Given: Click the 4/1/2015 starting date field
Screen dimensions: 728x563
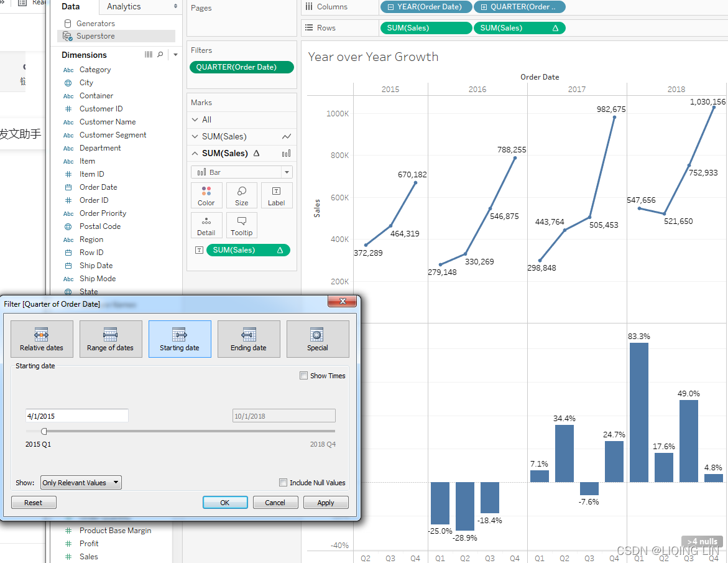Looking at the screenshot, I should (77, 416).
